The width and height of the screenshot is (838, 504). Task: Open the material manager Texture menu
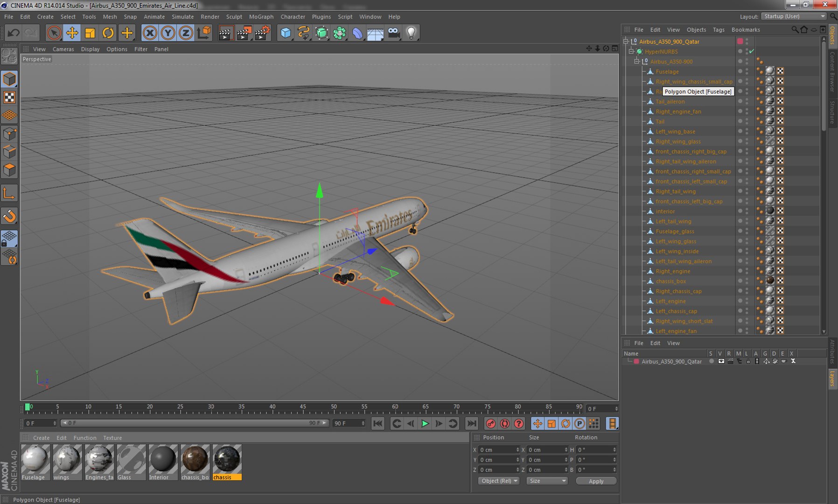[112, 438]
